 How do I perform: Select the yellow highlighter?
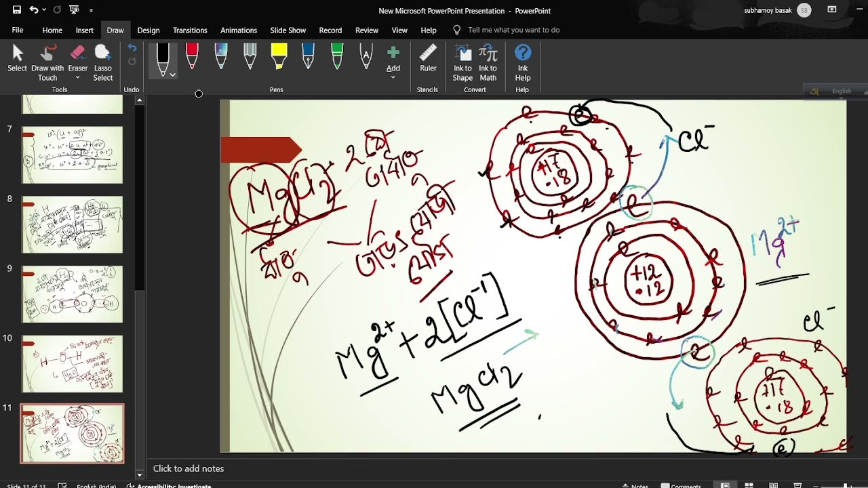pos(279,57)
